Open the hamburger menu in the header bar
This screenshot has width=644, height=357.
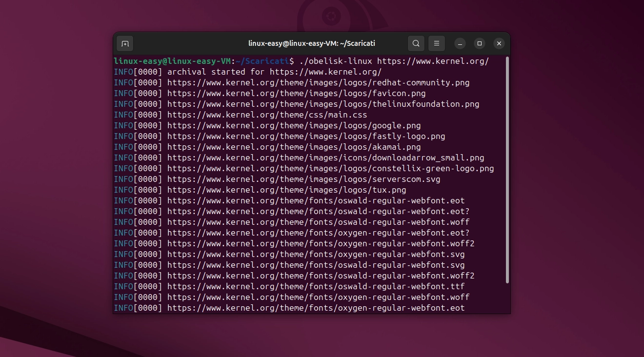click(436, 43)
